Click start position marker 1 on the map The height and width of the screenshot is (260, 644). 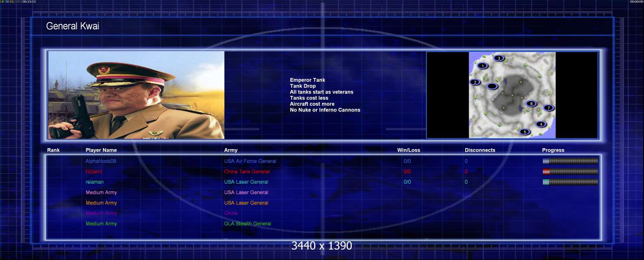(483, 66)
